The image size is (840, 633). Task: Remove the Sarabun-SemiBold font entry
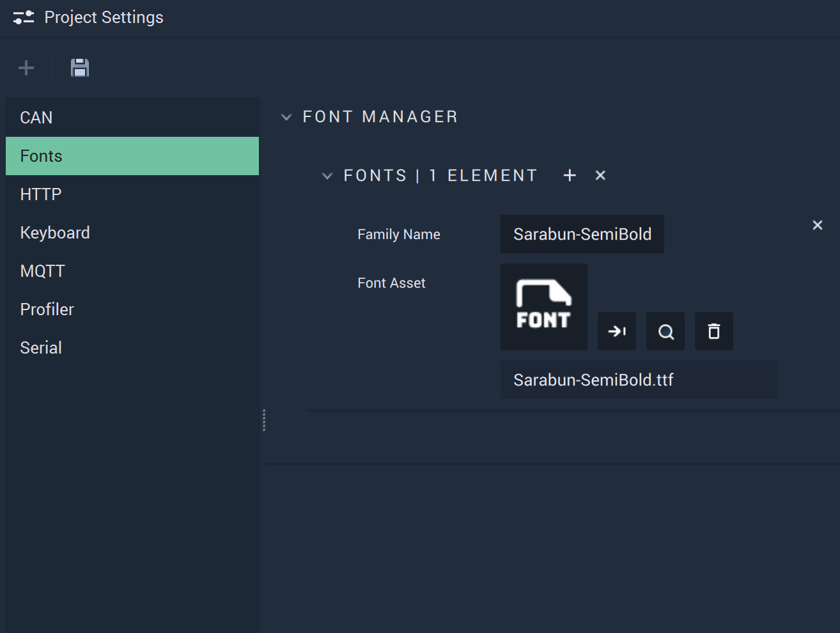(x=817, y=225)
